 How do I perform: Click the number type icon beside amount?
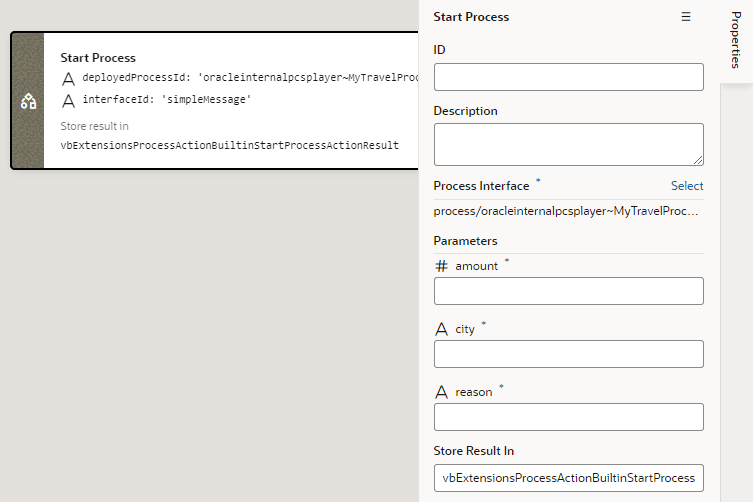[x=441, y=266]
